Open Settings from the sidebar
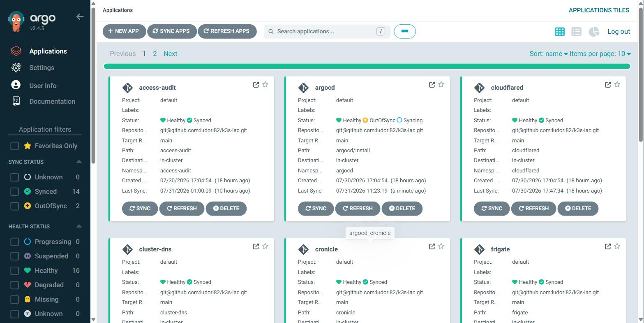Screen dimensions: 644x323 (42, 67)
